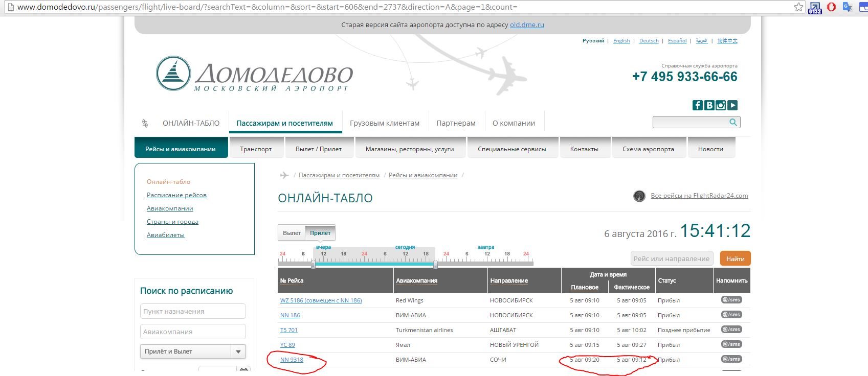868x376 pixels.
Task: Open flight YC 89 details
Action: (x=287, y=345)
